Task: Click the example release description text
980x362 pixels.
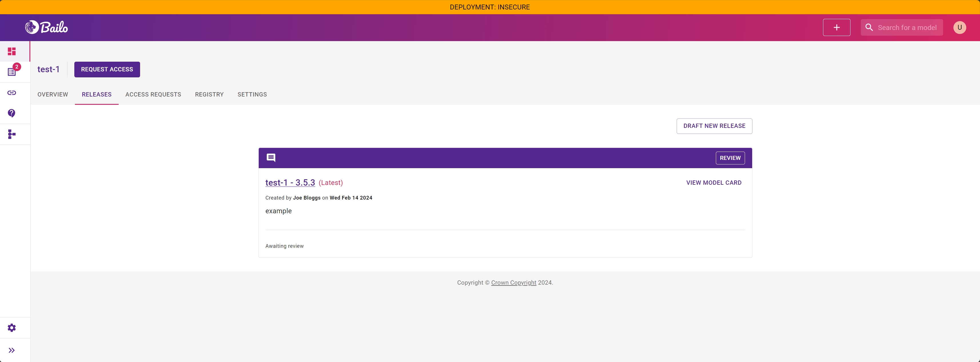Action: coord(278,211)
